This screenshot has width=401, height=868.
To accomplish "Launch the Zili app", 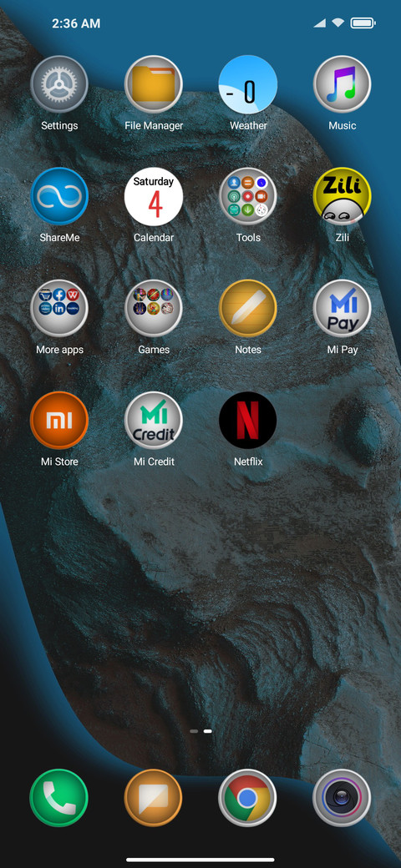I will pyautogui.click(x=343, y=196).
